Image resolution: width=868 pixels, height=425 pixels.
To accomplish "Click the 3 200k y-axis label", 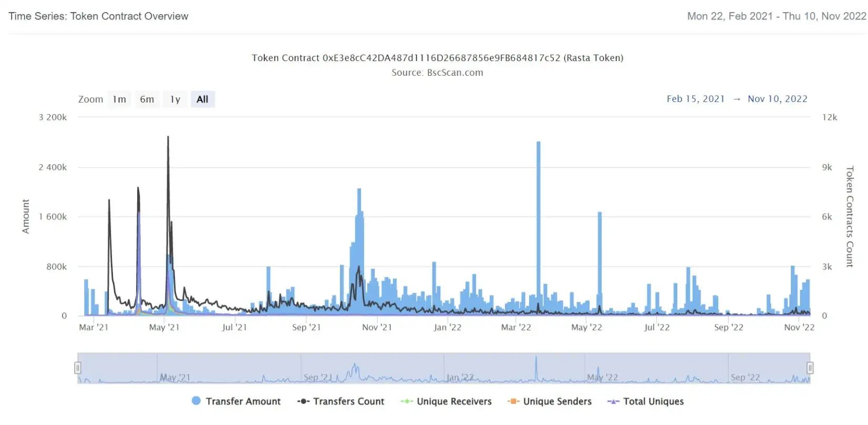I will click(x=53, y=117).
